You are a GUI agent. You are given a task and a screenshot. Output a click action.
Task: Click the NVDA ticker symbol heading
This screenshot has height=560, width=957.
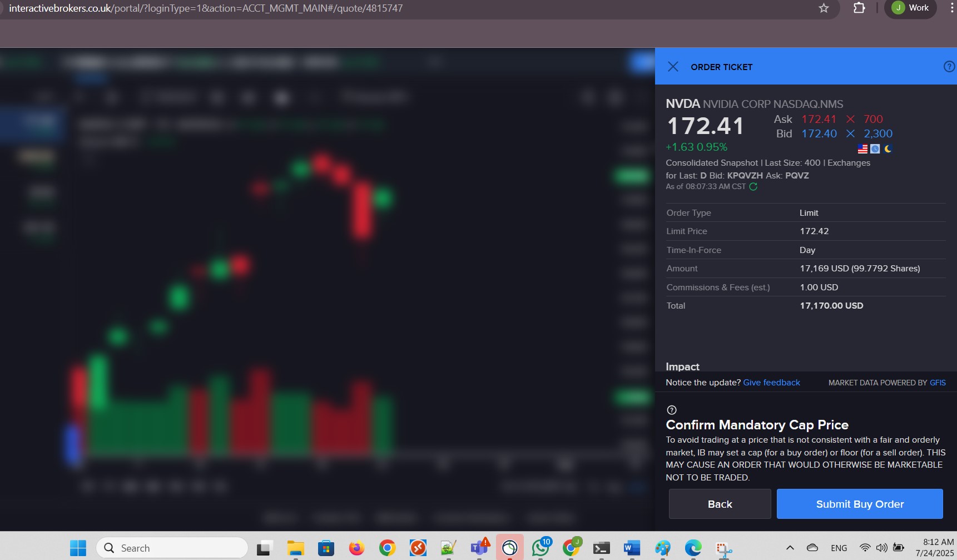(x=682, y=104)
